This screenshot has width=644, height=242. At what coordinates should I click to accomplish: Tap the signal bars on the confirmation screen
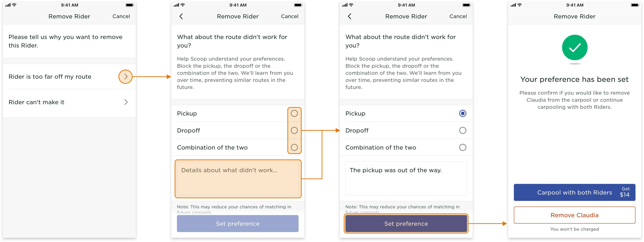513,5
